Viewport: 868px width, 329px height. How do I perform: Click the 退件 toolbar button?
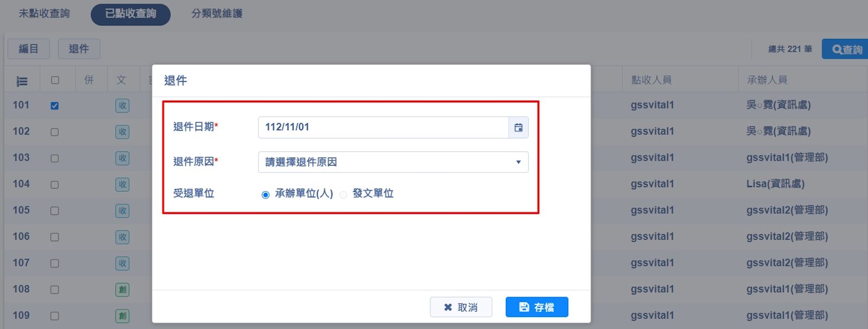pos(79,49)
